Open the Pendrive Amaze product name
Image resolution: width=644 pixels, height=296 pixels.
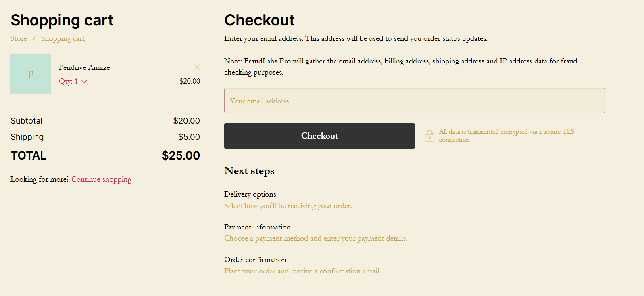pyautogui.click(x=84, y=67)
